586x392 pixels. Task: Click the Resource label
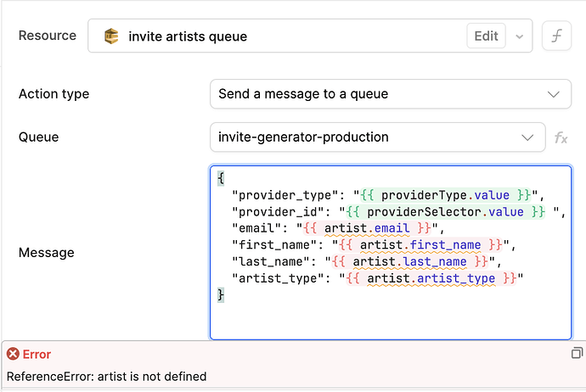pos(48,36)
